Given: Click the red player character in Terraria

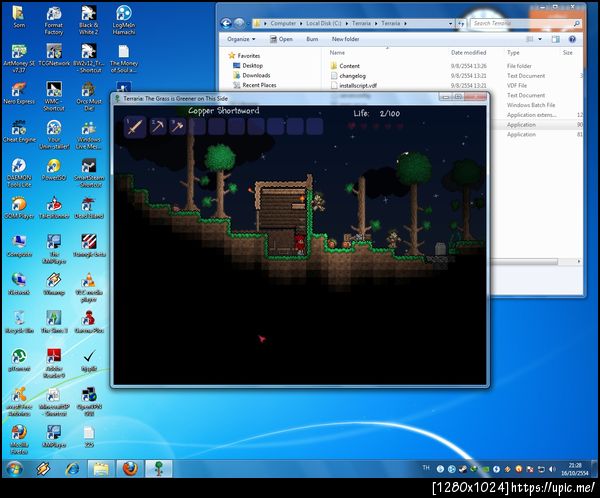Looking at the screenshot, I should 300,243.
